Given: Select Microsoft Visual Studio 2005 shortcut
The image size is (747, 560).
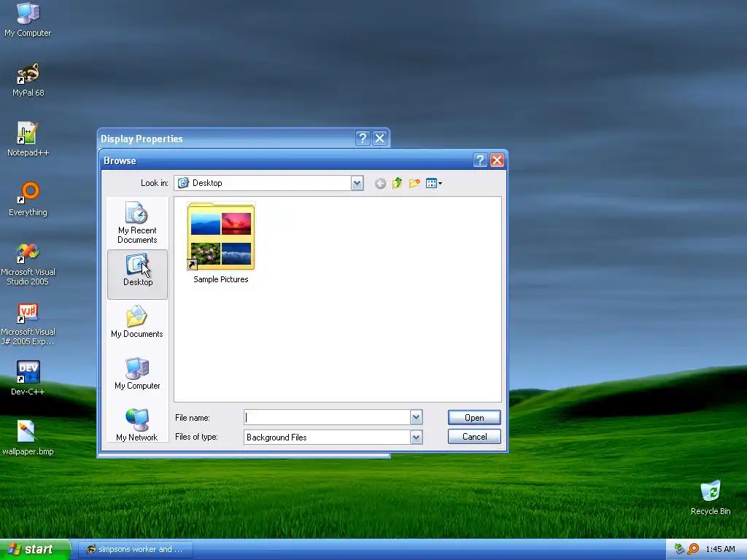Looking at the screenshot, I should click(x=28, y=264).
